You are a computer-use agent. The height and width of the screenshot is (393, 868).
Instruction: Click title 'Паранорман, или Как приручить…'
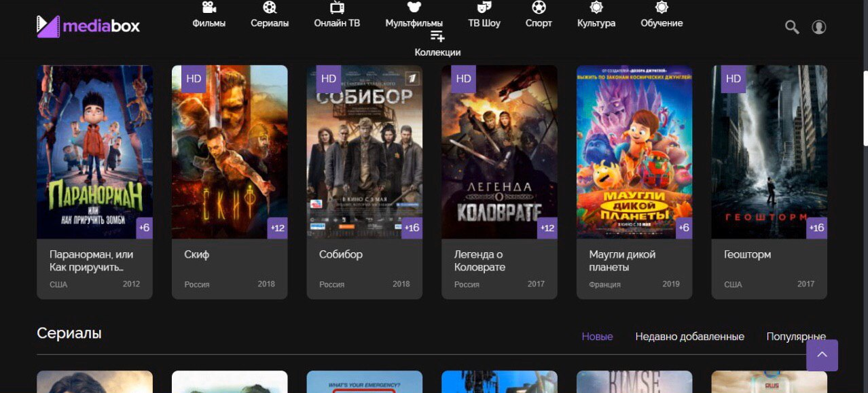91,260
